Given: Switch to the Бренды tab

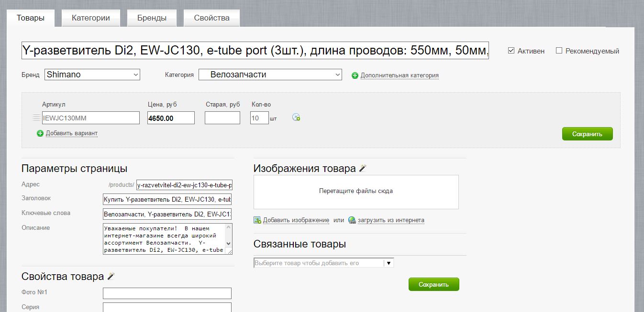Looking at the screenshot, I should click(x=152, y=18).
